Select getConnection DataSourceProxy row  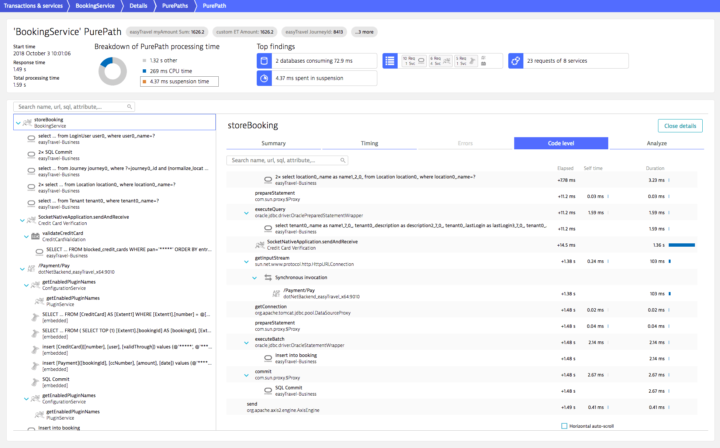point(461,310)
